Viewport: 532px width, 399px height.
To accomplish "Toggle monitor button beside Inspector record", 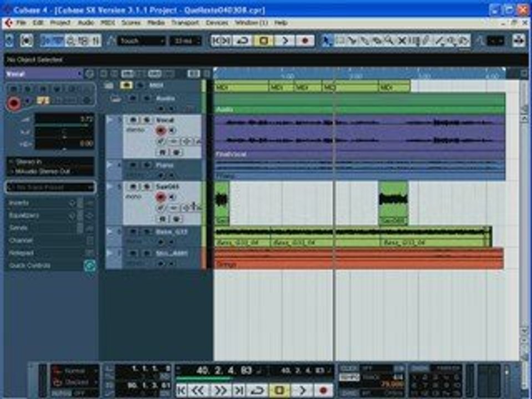I will coord(28,101).
